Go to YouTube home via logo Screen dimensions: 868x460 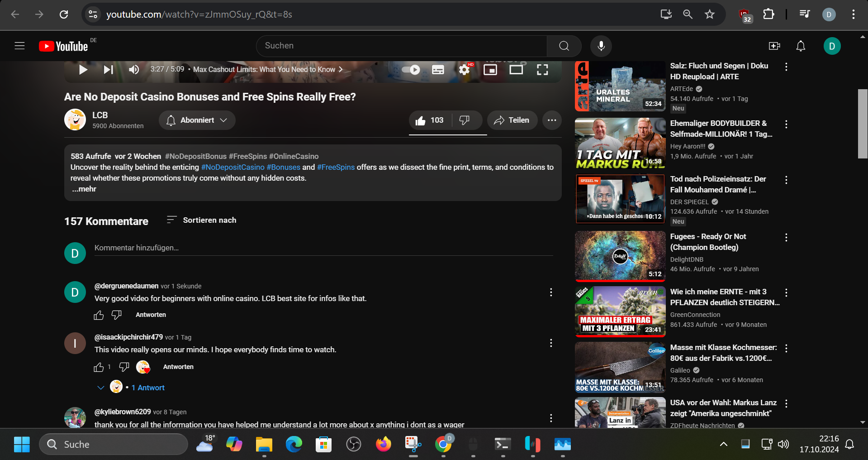[x=63, y=46]
